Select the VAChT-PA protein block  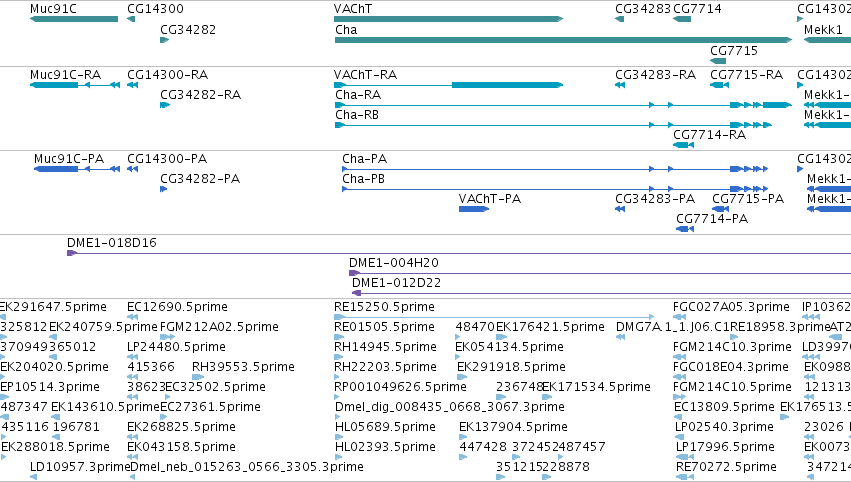click(474, 209)
